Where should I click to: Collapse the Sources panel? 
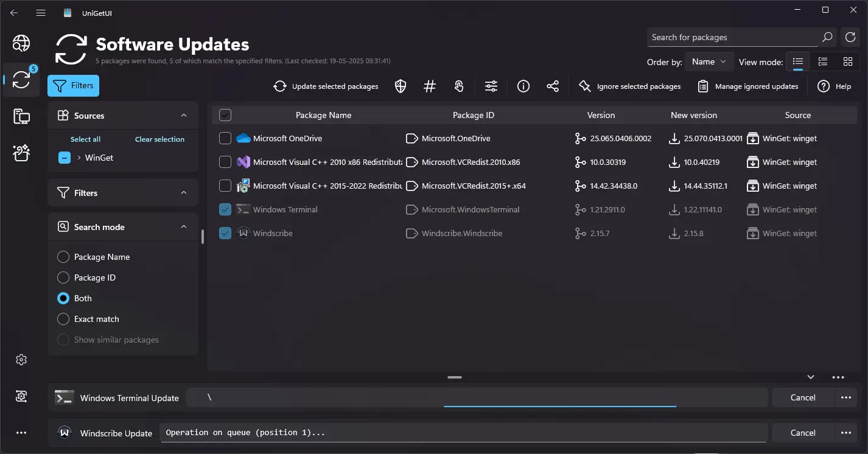pos(184,116)
